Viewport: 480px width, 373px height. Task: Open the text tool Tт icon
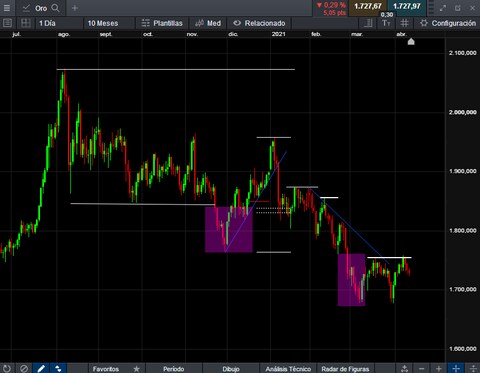point(386,23)
